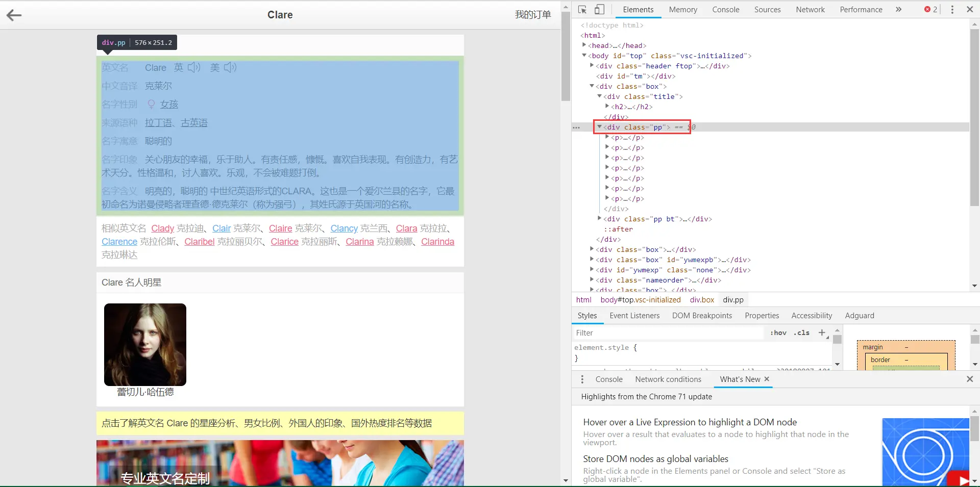Open the drawer's three-dot menu
The height and width of the screenshot is (487, 980).
(x=582, y=379)
